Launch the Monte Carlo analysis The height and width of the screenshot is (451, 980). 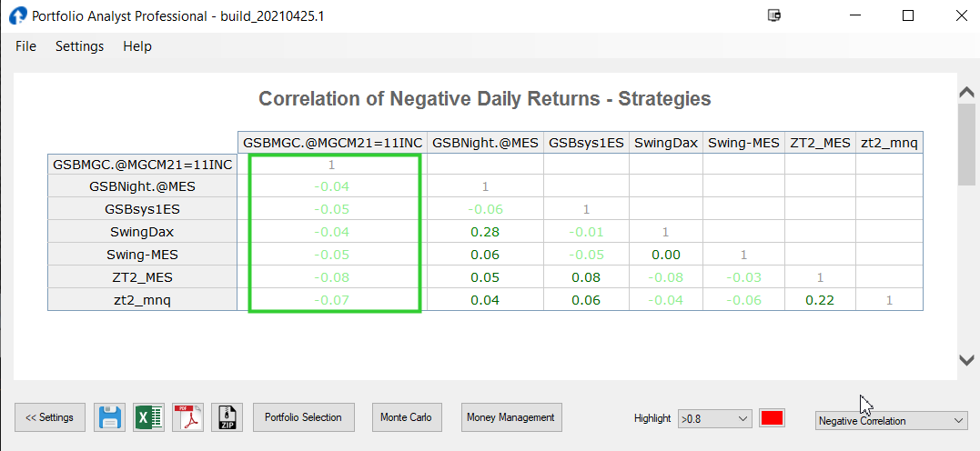point(406,417)
